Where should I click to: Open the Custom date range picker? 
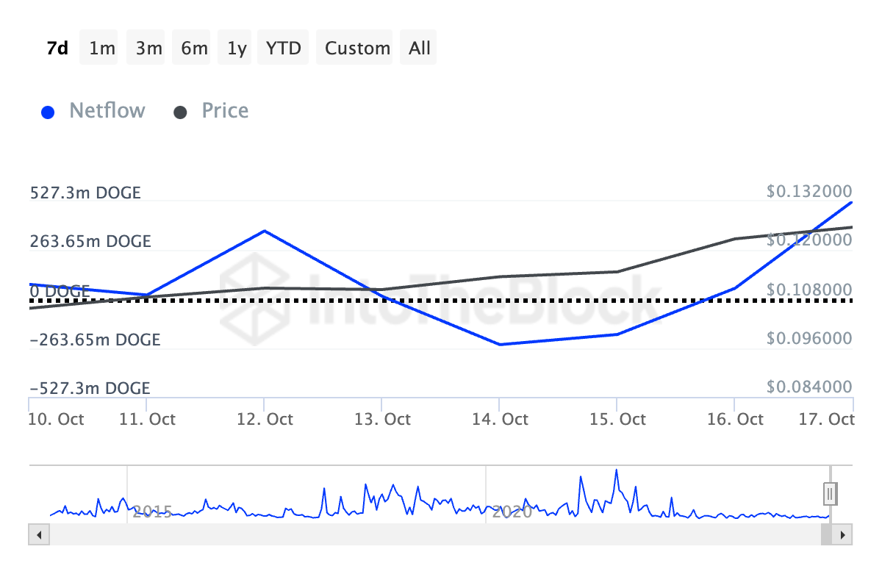[357, 49]
